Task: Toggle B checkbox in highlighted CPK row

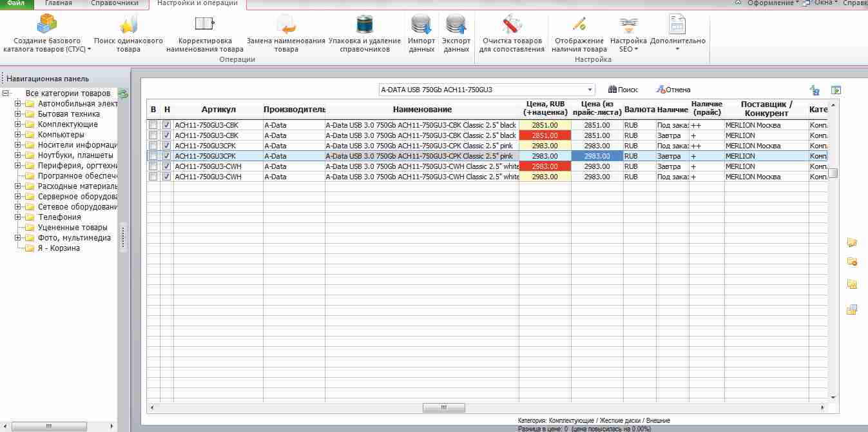Action: coord(153,156)
